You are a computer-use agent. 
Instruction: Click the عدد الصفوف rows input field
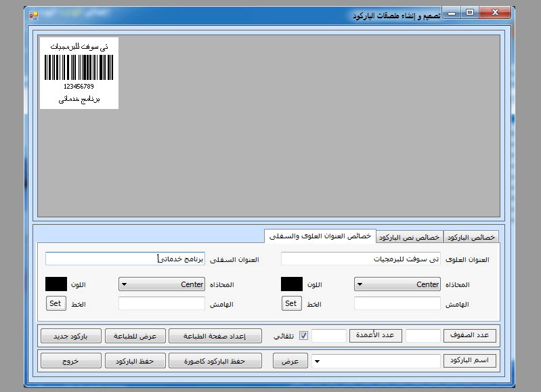[423, 335]
